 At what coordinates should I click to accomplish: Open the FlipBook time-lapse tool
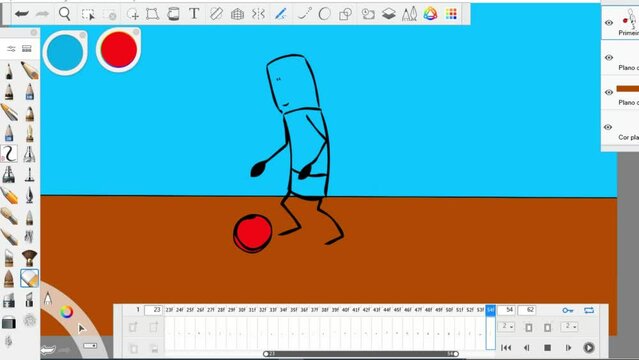coord(368,14)
